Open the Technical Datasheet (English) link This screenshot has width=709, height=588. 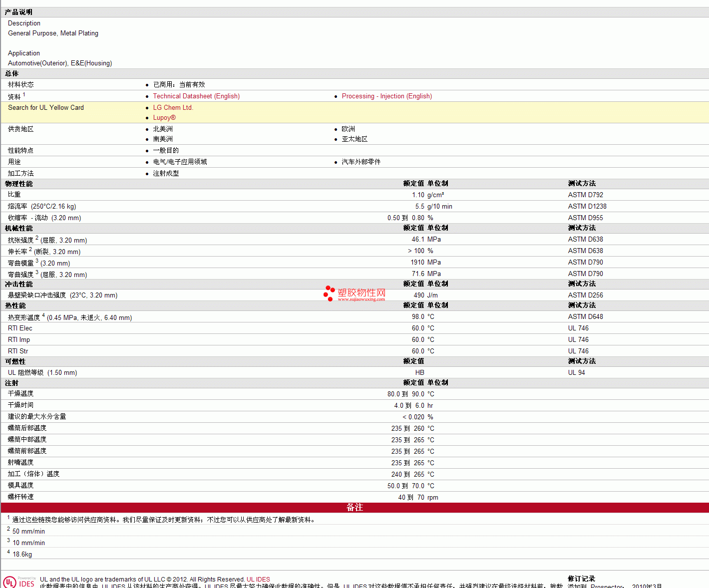click(x=196, y=96)
